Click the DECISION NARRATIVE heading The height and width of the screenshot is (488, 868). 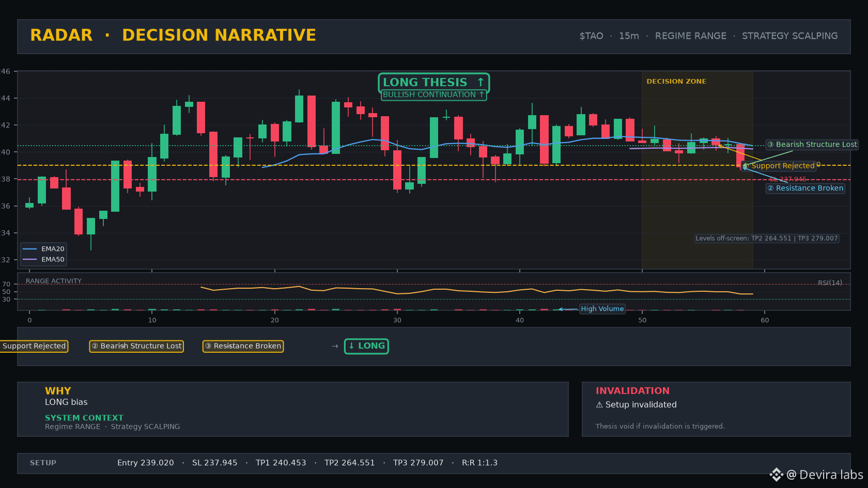pyautogui.click(x=219, y=35)
